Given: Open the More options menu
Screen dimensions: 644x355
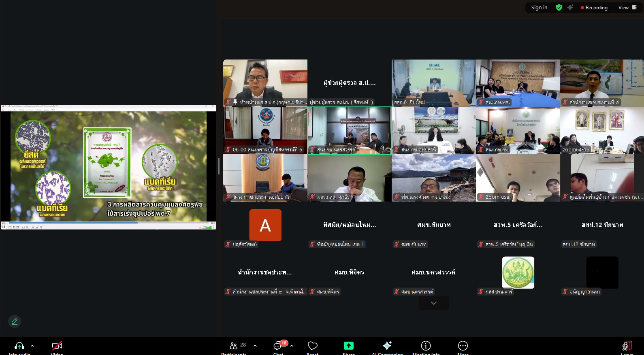Looking at the screenshot, I should [463, 347].
